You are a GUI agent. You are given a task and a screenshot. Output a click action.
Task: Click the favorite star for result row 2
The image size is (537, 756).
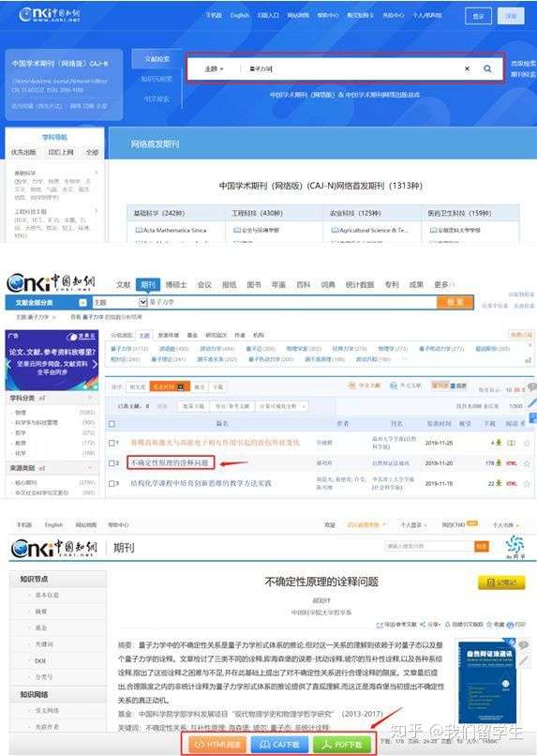coord(527,462)
